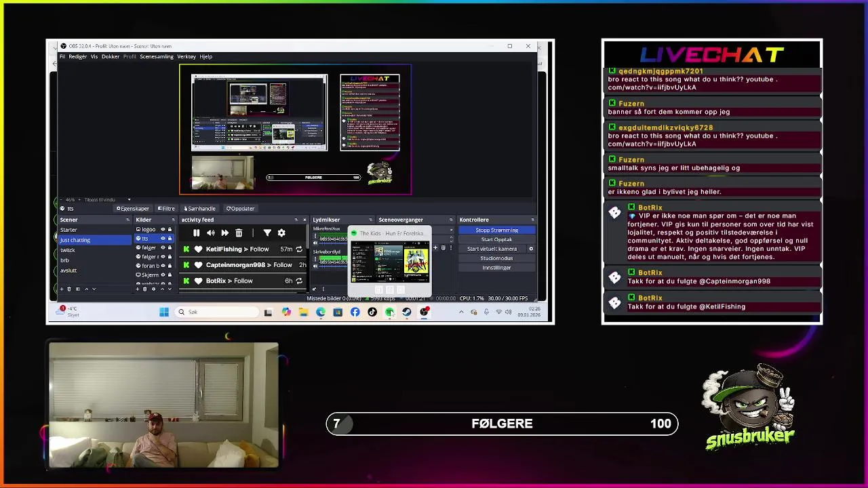Image resolution: width=868 pixels, height=488 pixels.
Task: Open advanced audio properties in Lydmikser
Action: tap(314, 289)
